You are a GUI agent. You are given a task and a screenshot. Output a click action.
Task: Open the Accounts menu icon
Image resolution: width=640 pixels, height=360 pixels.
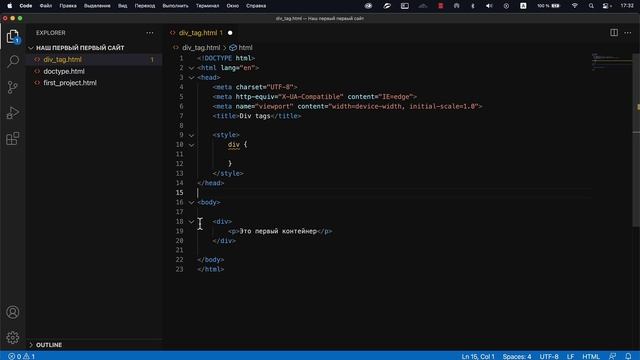pyautogui.click(x=13, y=312)
